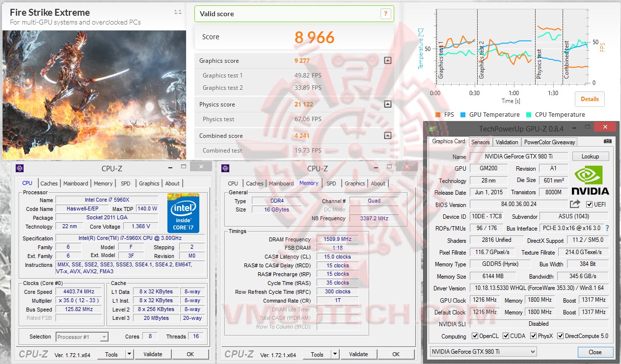The height and width of the screenshot is (364, 621).
Task: Click Validate in the Memory CPU-Z window
Action: [x=358, y=354]
